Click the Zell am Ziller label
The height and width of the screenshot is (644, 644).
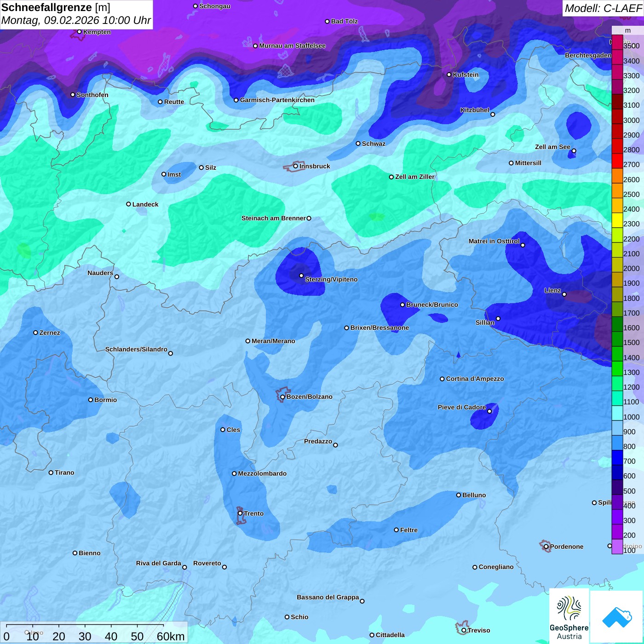click(415, 177)
